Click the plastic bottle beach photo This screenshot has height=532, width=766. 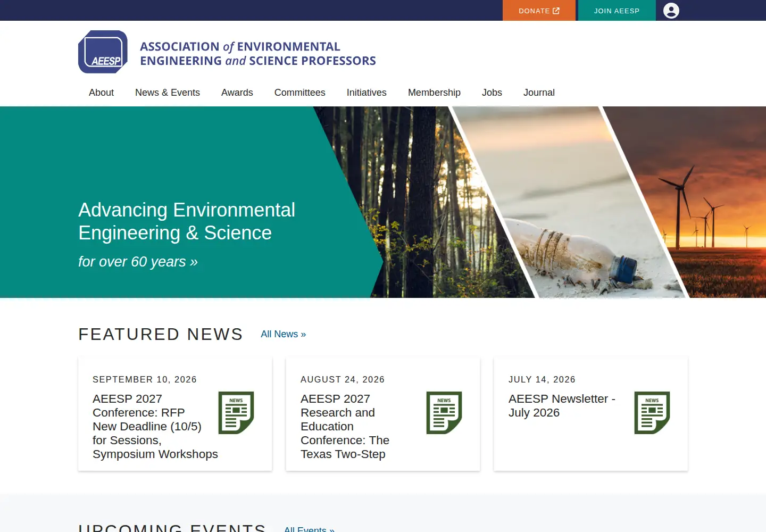click(x=569, y=202)
